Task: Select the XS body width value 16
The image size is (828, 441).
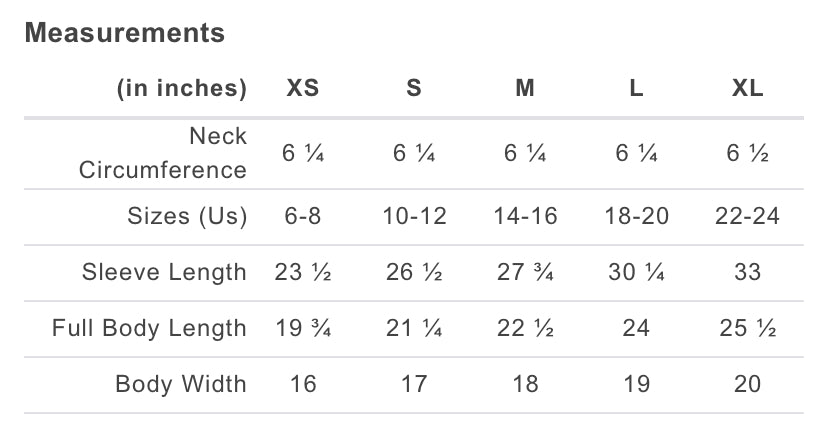Action: [303, 384]
